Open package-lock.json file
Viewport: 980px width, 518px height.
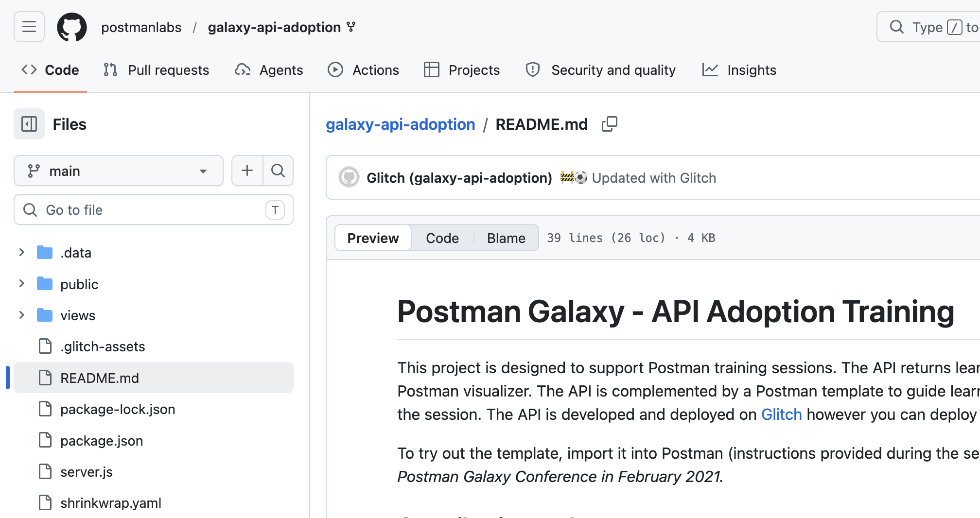pyautogui.click(x=118, y=409)
